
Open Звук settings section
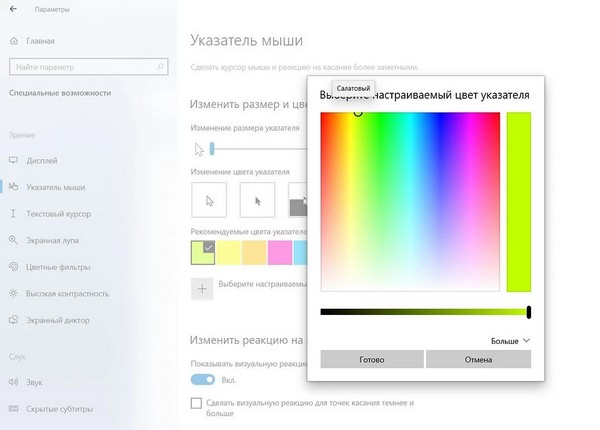(x=36, y=382)
